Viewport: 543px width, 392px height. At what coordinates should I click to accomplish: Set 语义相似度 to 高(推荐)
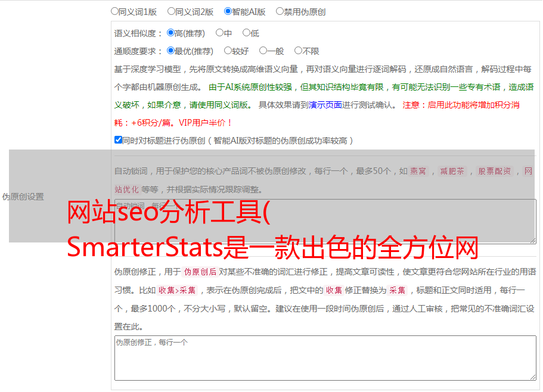pos(170,33)
